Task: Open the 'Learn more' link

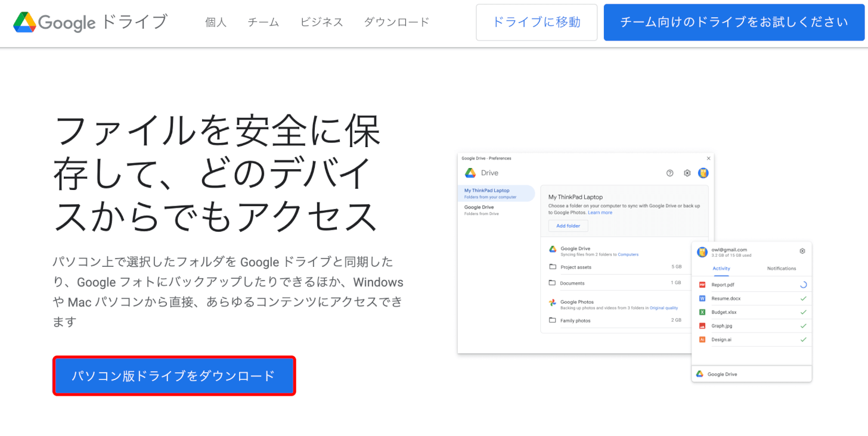Action: coord(600,212)
